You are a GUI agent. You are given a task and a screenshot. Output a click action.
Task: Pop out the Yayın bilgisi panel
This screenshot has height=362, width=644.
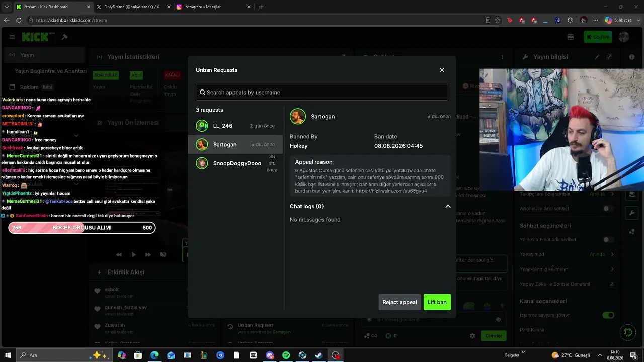click(609, 57)
